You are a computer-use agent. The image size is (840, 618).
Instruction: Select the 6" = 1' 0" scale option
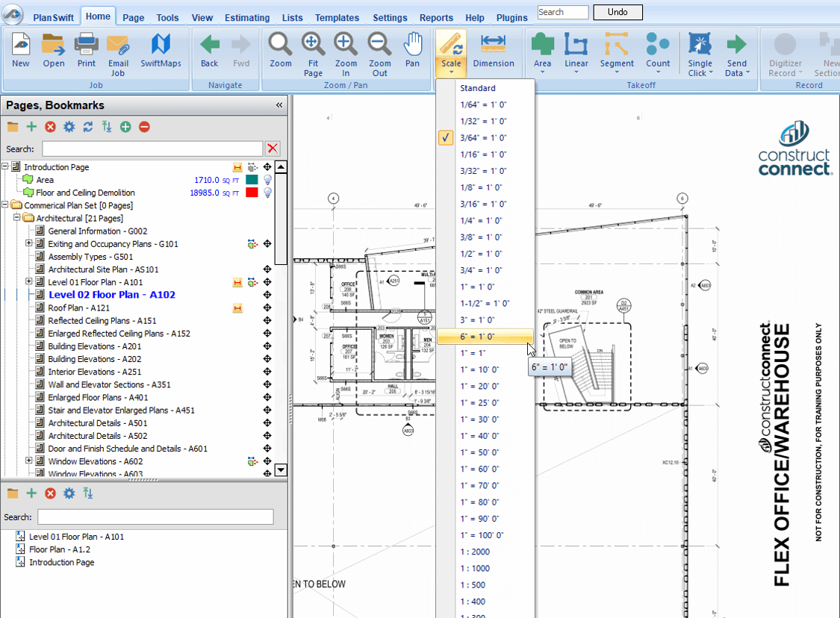point(485,337)
